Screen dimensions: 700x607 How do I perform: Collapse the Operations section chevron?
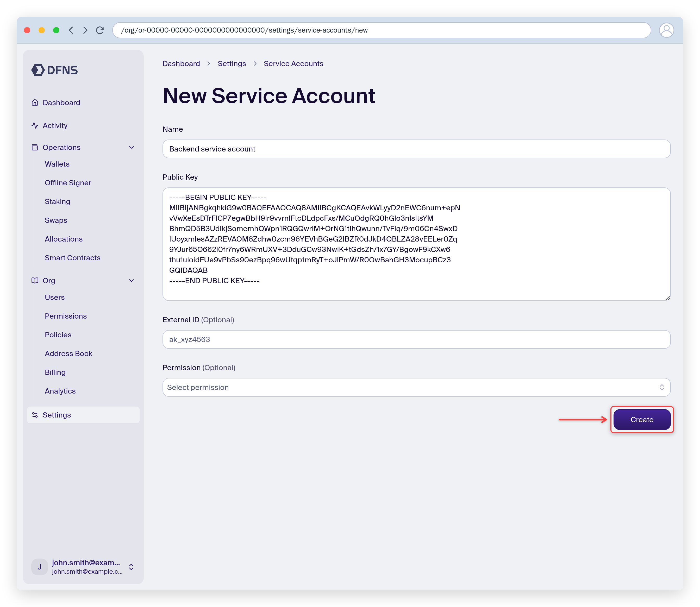(132, 147)
